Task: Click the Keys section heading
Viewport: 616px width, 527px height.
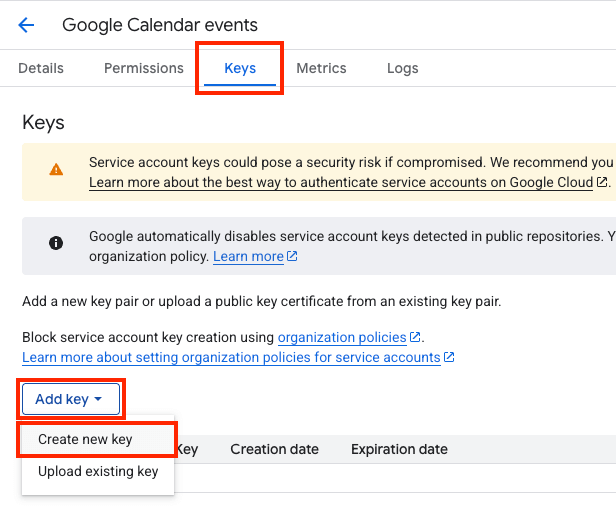Action: (x=43, y=123)
